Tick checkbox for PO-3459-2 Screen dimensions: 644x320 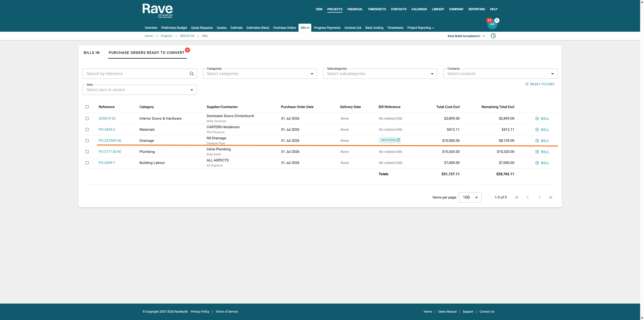(x=87, y=130)
